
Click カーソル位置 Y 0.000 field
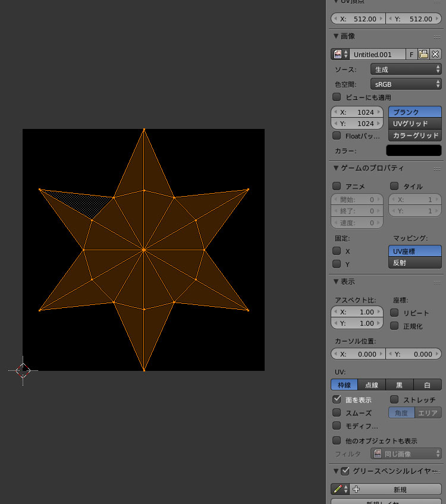[414, 354]
